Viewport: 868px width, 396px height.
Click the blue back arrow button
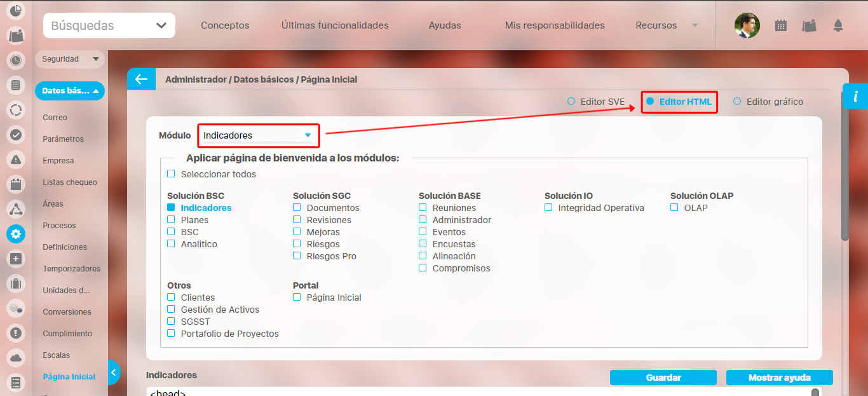(x=140, y=79)
